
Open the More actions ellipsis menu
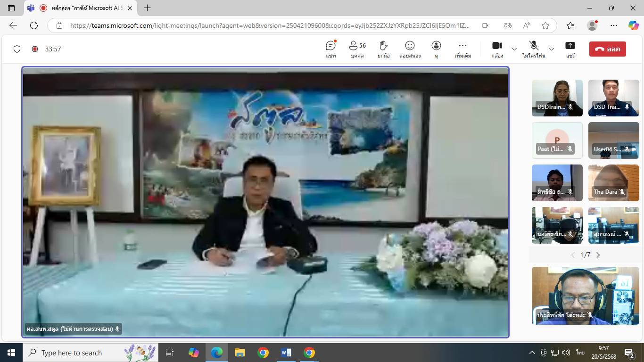pyautogui.click(x=462, y=49)
